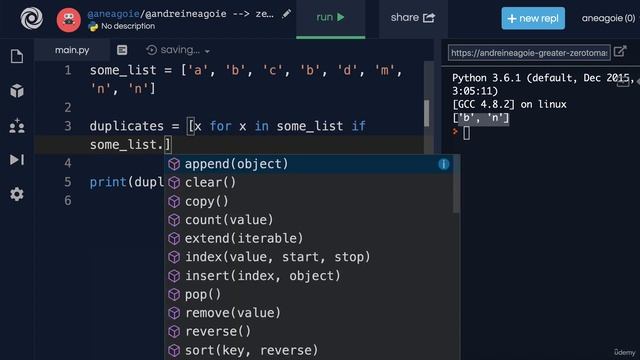Select pop() suggestion

click(x=309, y=294)
